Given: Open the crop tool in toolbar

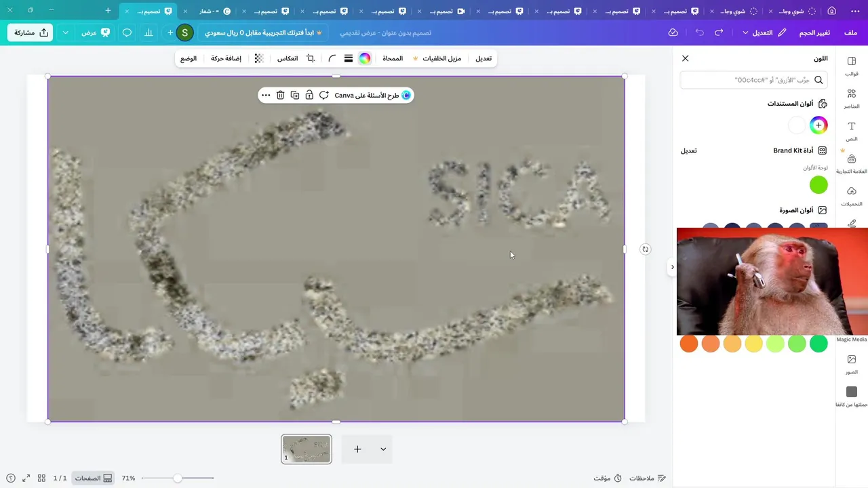Looking at the screenshot, I should 311,58.
